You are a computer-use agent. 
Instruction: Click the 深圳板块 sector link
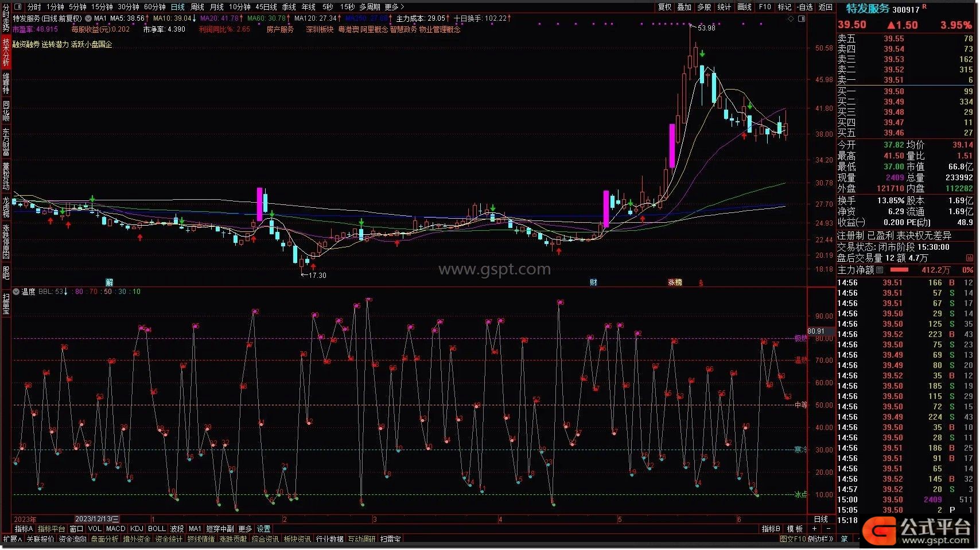(320, 29)
